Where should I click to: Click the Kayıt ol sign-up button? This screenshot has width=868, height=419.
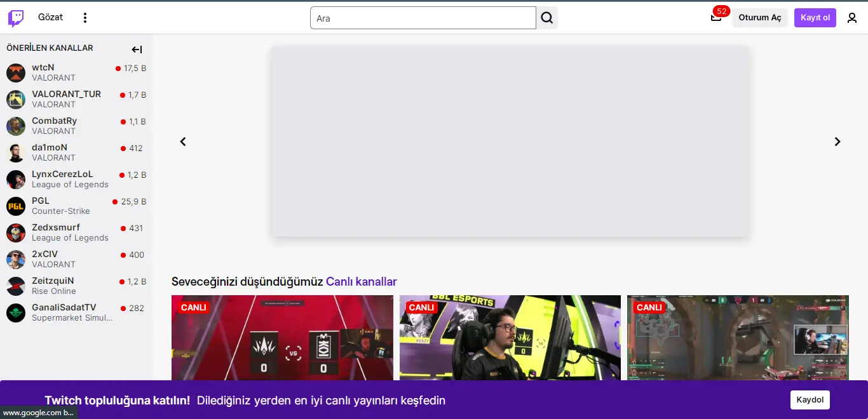[815, 18]
